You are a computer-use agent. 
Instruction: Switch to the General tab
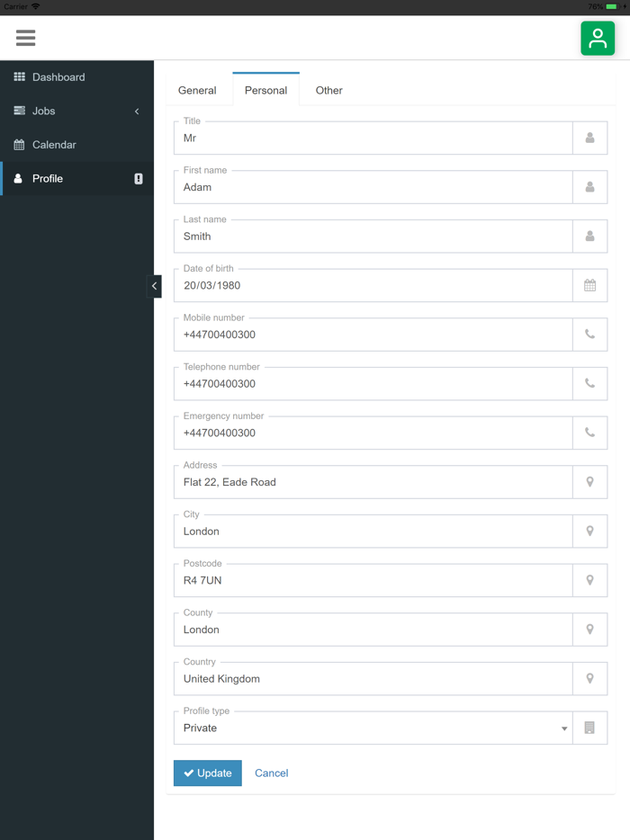[x=197, y=90]
